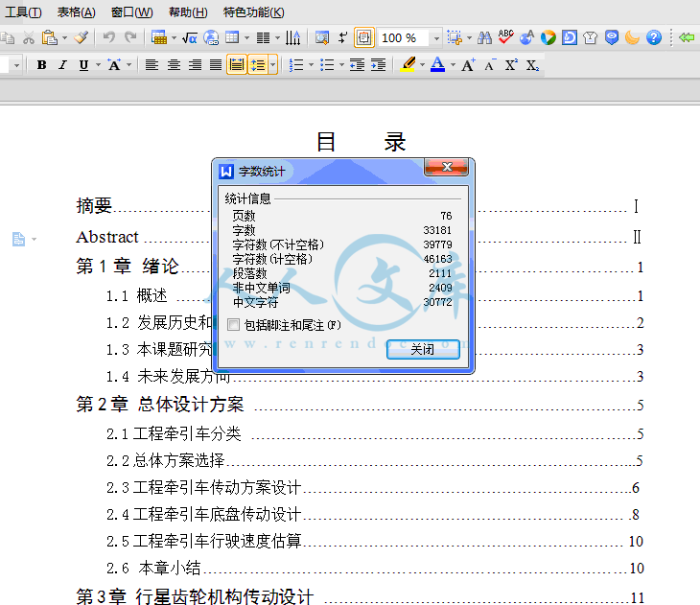Increase font size with A+
The height and width of the screenshot is (605, 700).
[468, 65]
